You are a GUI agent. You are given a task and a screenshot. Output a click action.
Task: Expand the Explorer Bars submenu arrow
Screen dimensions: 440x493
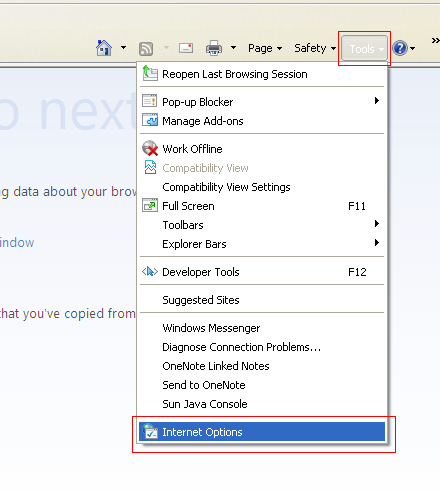tap(377, 242)
